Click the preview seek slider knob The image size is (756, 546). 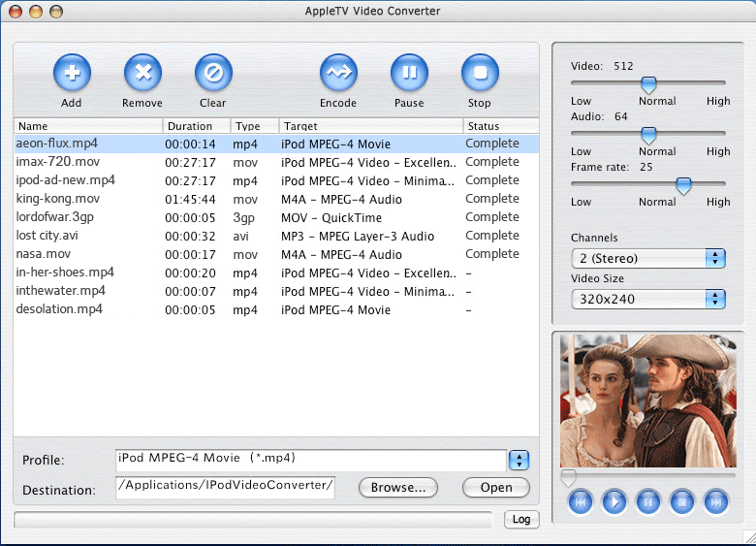(568, 477)
